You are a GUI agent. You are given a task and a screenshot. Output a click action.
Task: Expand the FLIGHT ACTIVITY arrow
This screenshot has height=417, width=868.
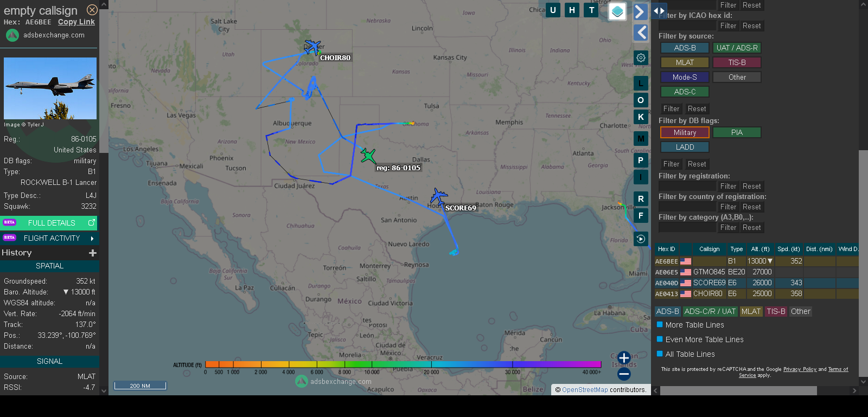92,238
